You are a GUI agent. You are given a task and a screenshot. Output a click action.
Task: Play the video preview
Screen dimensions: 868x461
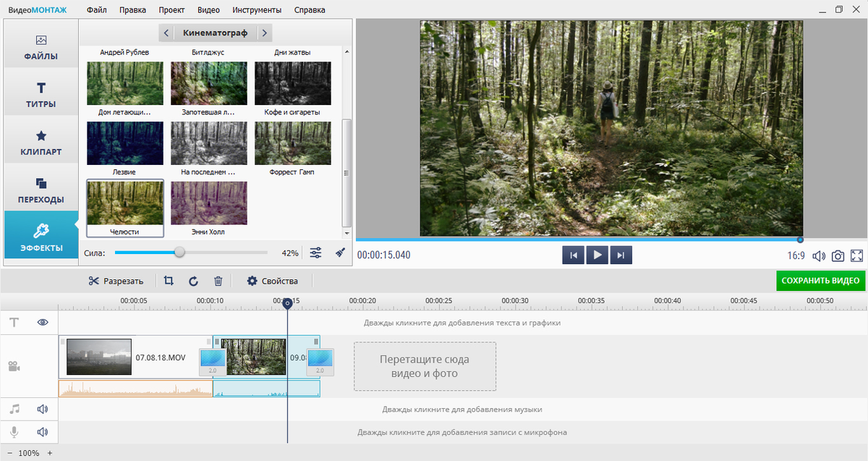[x=597, y=255]
